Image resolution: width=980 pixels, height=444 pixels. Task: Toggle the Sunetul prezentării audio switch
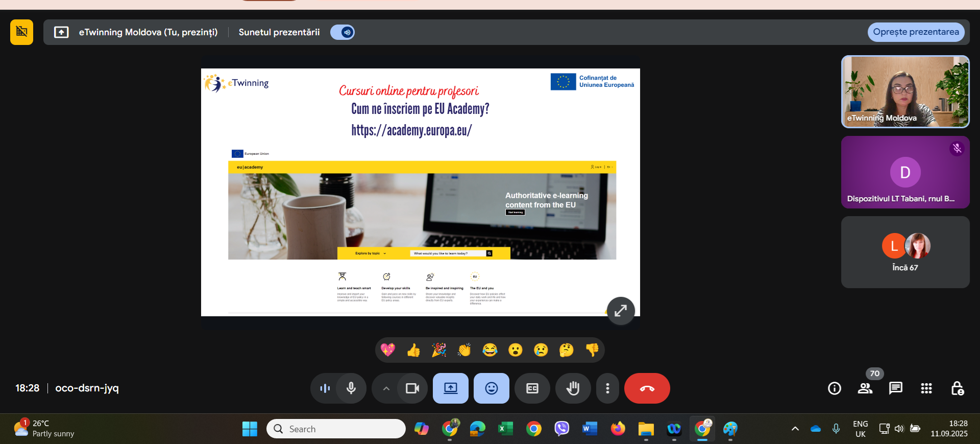[342, 32]
